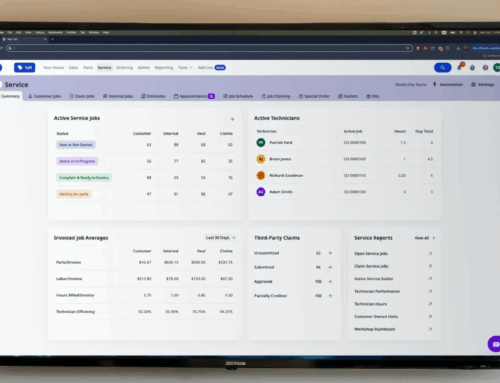Click the timer icon beside the bell
500x383 pixels.
click(472, 68)
